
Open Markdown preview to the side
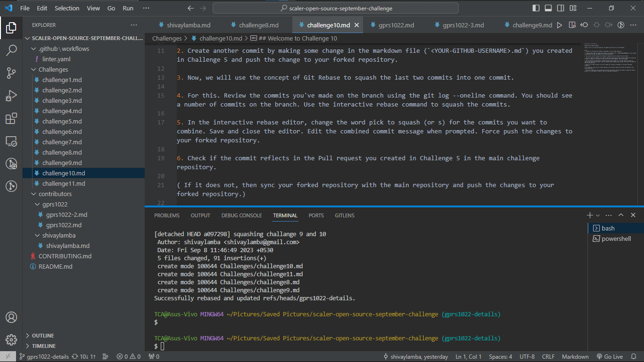click(x=572, y=25)
